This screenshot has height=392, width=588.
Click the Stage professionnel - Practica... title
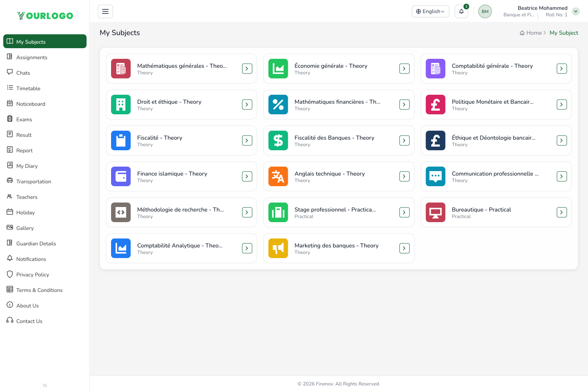[x=335, y=209]
